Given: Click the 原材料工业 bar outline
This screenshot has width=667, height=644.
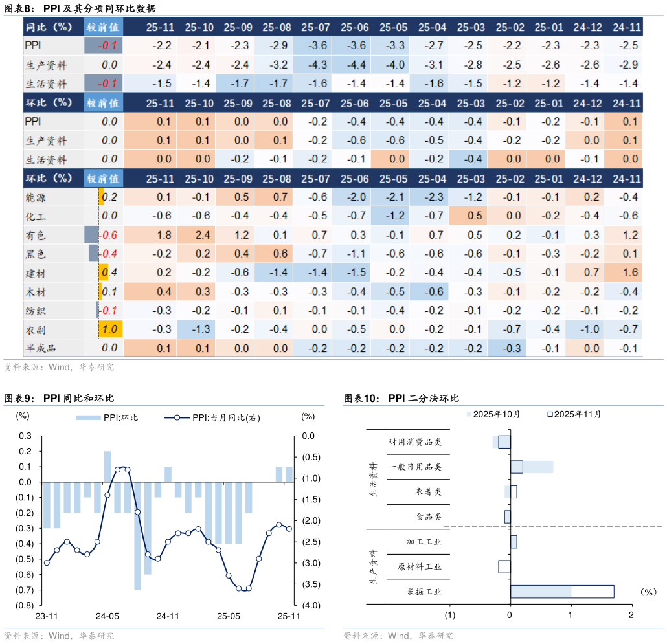Looking at the screenshot, I should tap(504, 566).
